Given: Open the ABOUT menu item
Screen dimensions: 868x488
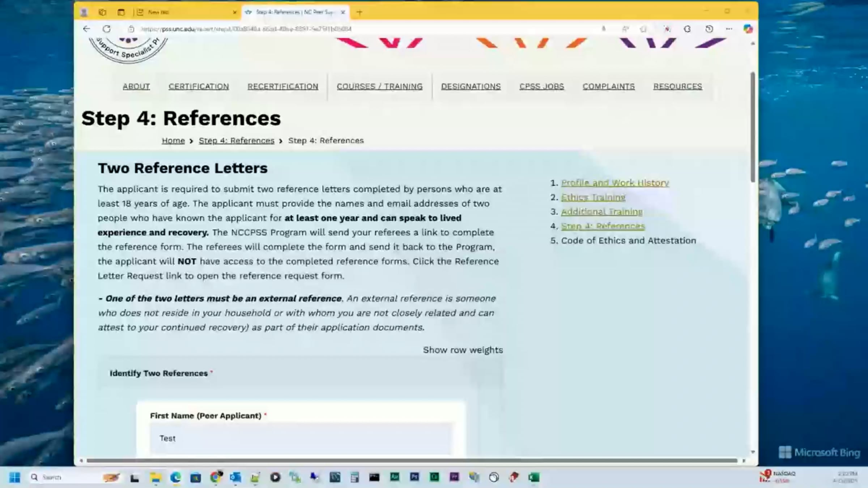Looking at the screenshot, I should pyautogui.click(x=136, y=86).
